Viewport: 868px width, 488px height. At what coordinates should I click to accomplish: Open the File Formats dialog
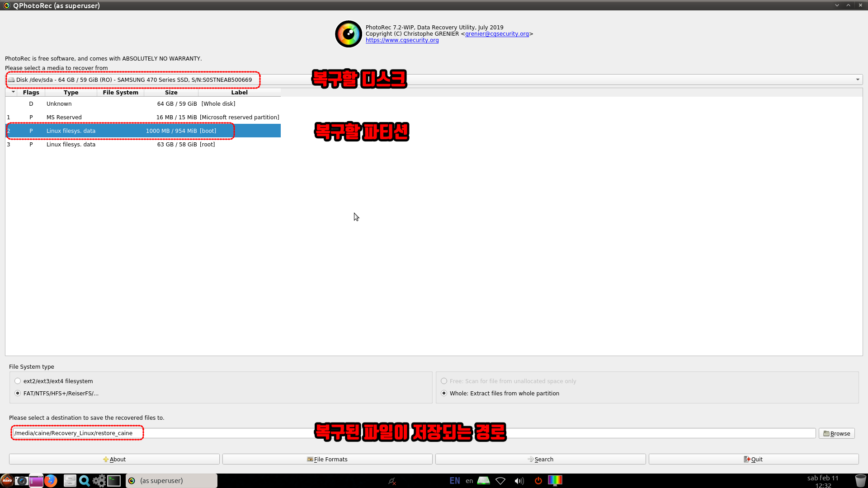(x=327, y=459)
